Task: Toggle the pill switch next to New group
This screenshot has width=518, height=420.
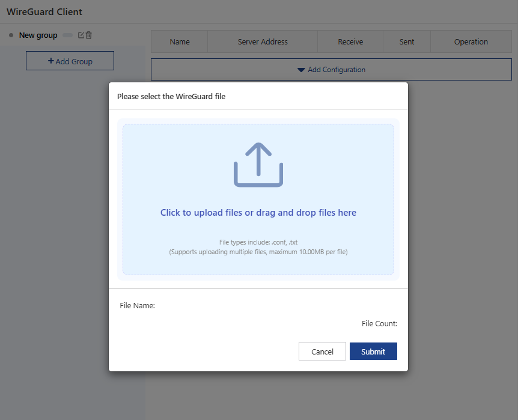Action: tap(67, 35)
